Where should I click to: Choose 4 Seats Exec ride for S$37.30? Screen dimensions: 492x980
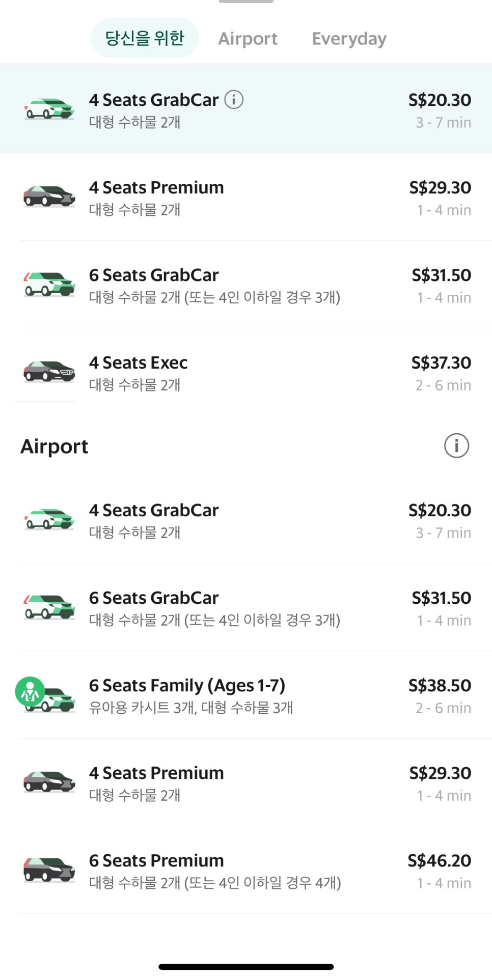tap(246, 373)
